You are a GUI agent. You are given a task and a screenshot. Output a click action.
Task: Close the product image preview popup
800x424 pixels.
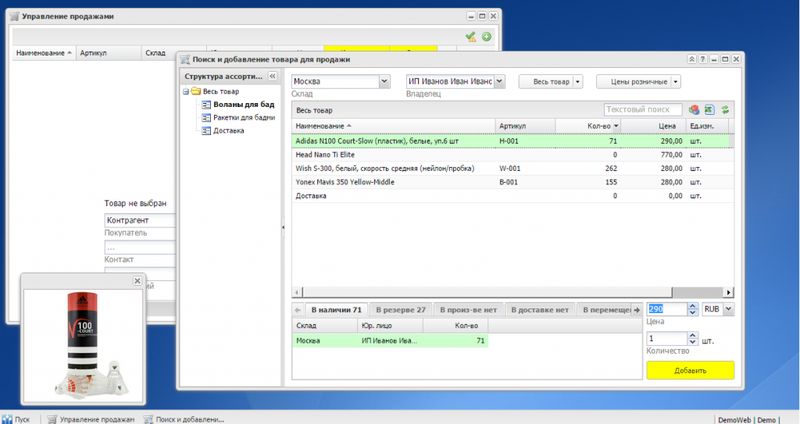pyautogui.click(x=137, y=281)
